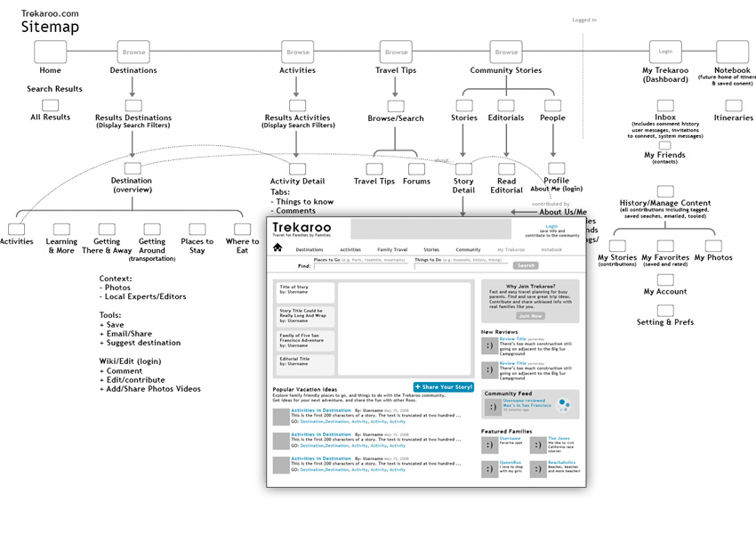Viewport: 756px width, 543px height.
Task: Select the People node box
Action: 552,106
